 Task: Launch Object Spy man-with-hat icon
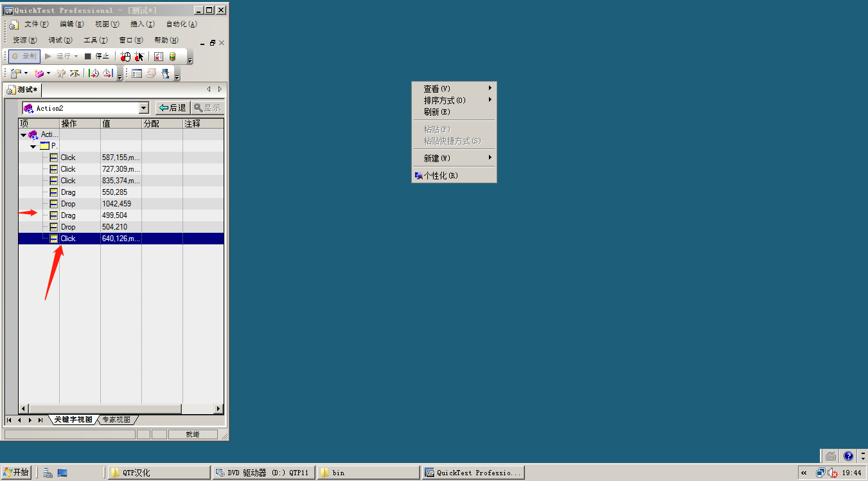tap(166, 74)
